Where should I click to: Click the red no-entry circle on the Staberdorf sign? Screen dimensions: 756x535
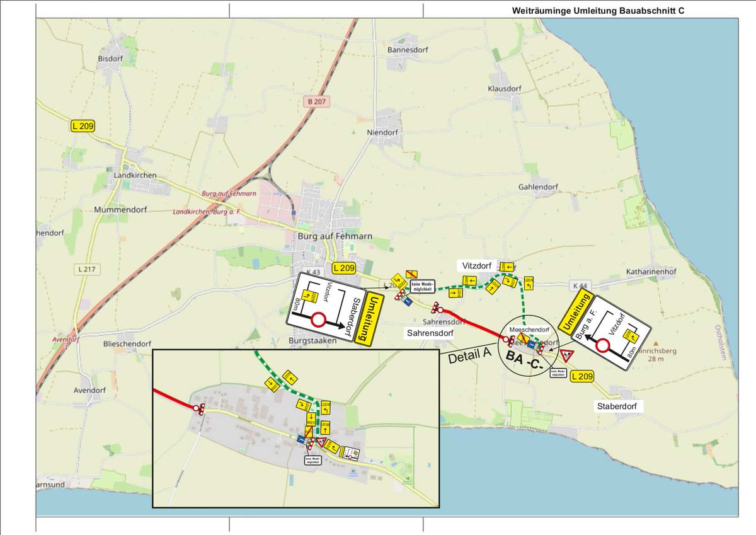(318, 319)
